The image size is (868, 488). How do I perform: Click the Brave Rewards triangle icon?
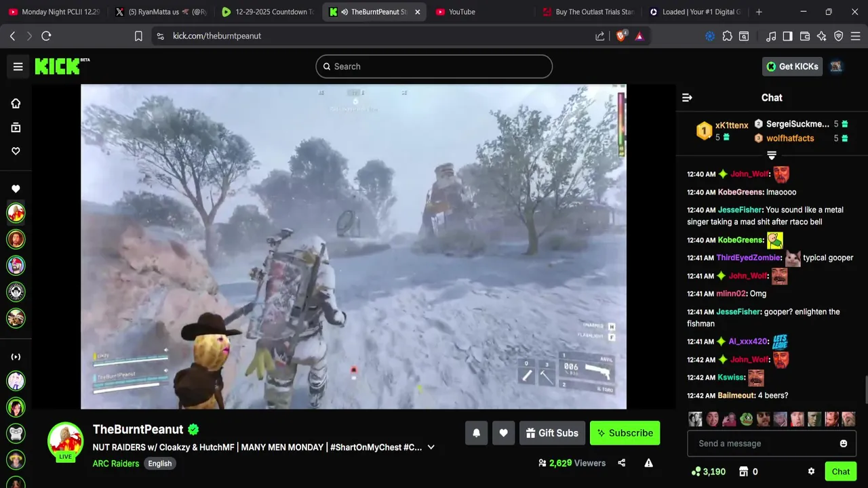point(639,36)
